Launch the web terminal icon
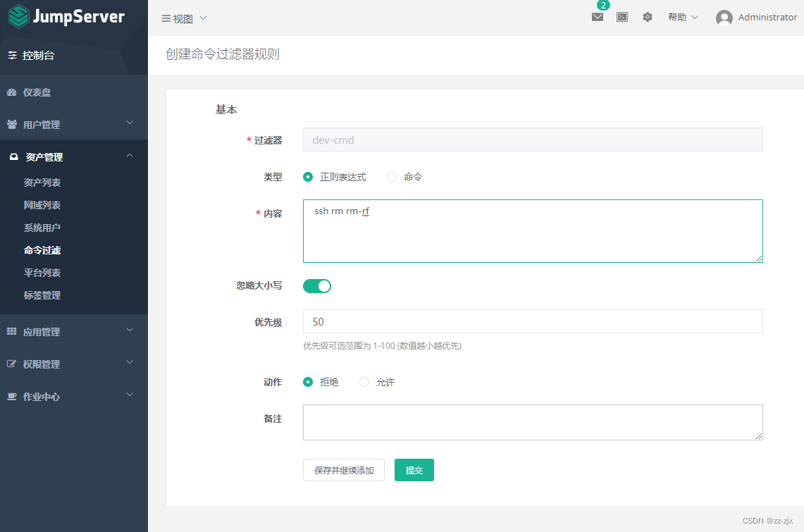 621,17
